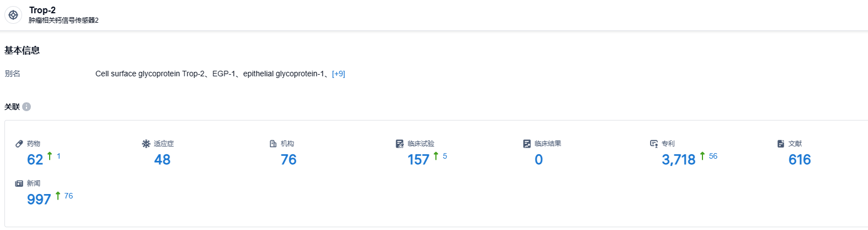The width and height of the screenshot is (868, 230).
Task: Open the 48 indications count
Action: coord(162,160)
